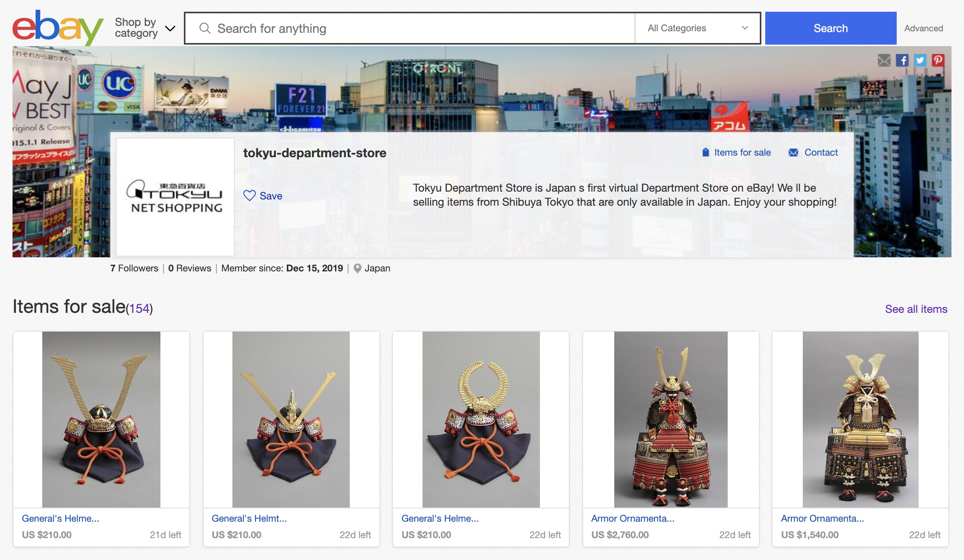Screen dimensions: 964x560
Task: Click the Items for sale heading
Action: pyautogui.click(x=69, y=307)
